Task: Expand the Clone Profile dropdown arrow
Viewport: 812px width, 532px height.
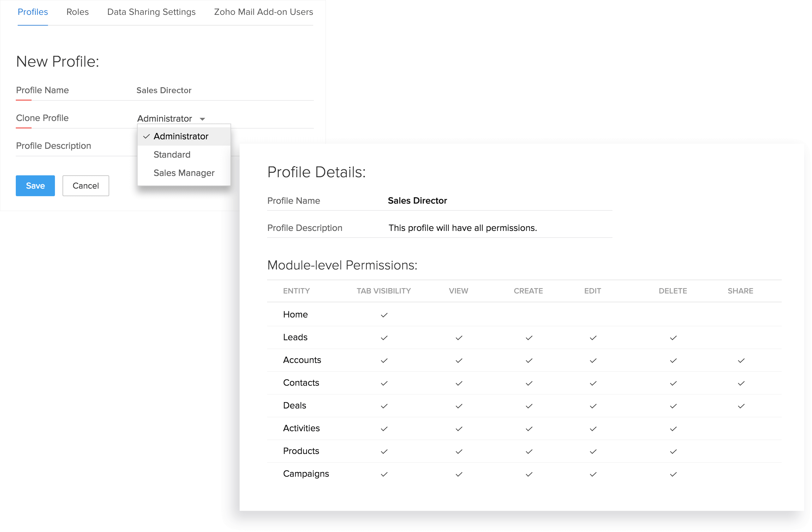Action: [202, 119]
